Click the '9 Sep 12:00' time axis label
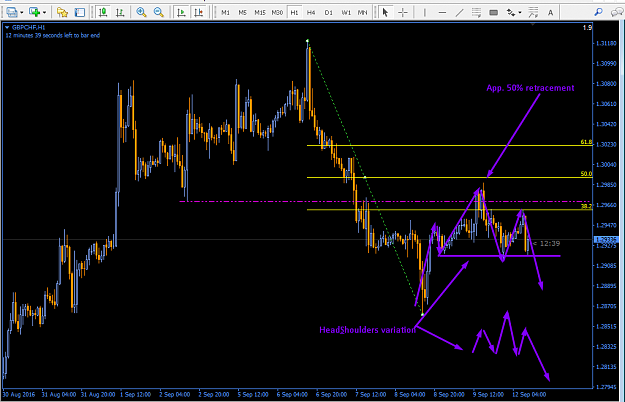 point(488,394)
